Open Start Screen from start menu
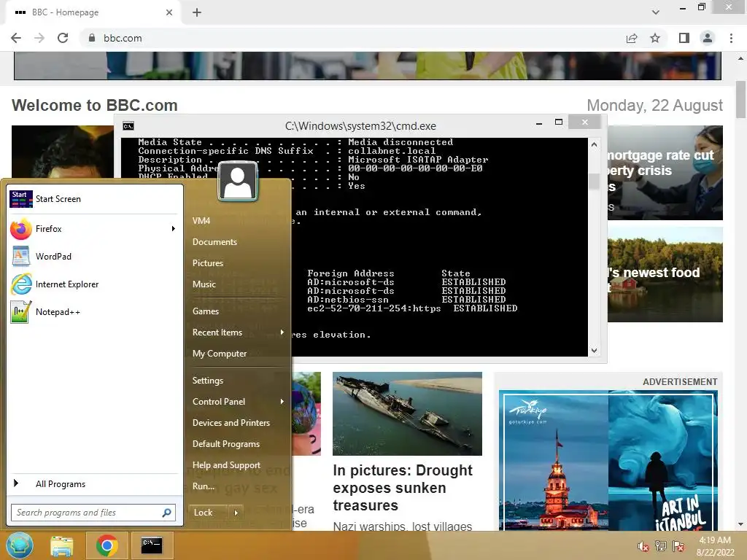Viewport: 747px width, 560px height. (94, 199)
